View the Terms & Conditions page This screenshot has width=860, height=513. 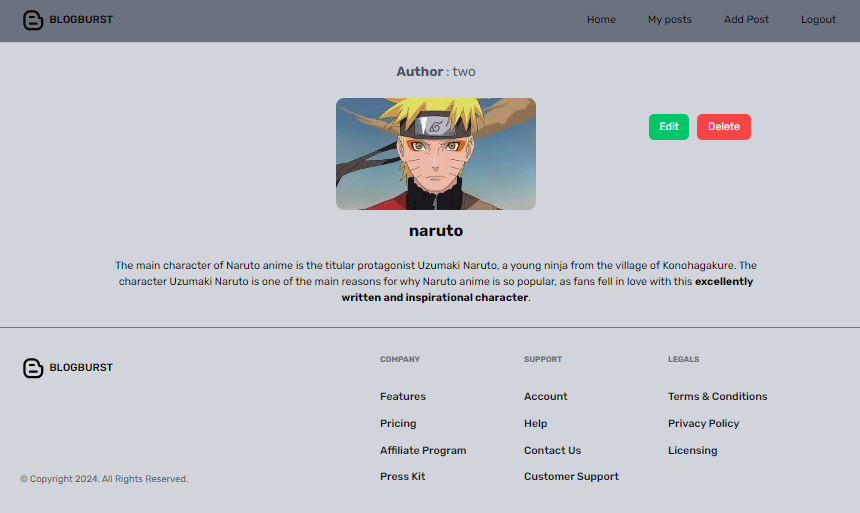(717, 396)
